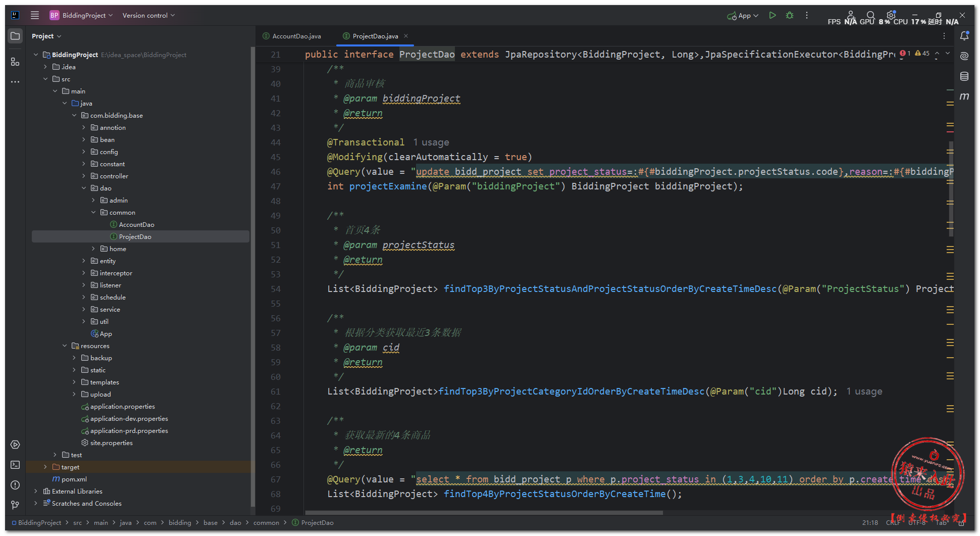The width and height of the screenshot is (980, 536).
Task: Collapse the dao package folder
Action: click(x=84, y=188)
